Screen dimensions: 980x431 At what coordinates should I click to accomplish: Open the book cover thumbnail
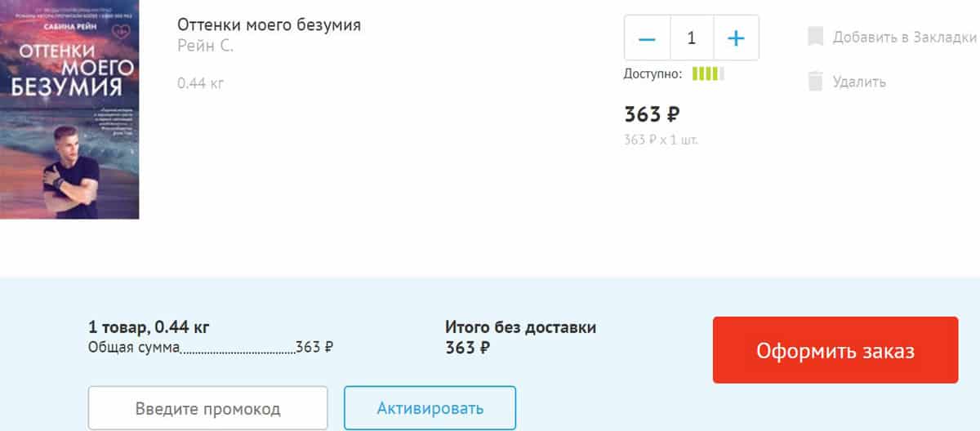[x=69, y=109]
